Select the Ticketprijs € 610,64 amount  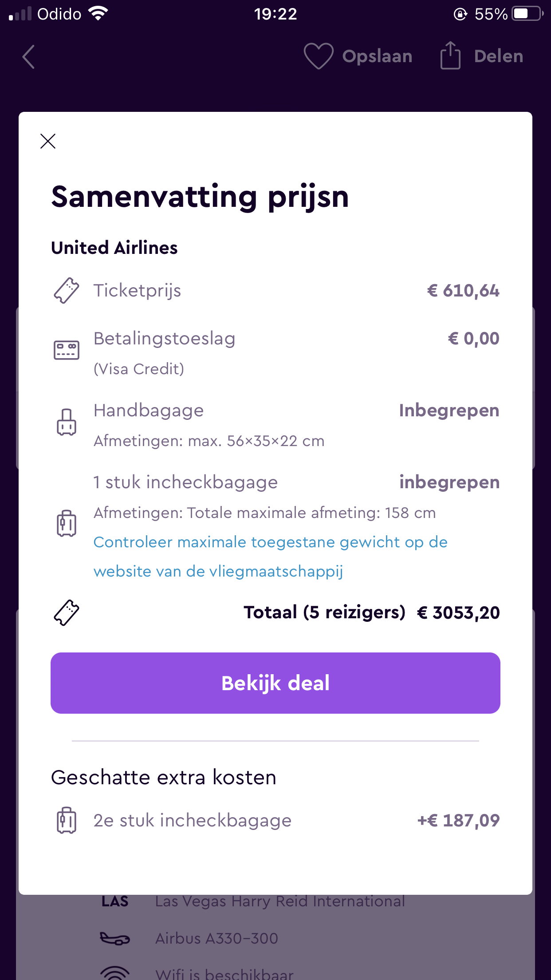click(463, 291)
